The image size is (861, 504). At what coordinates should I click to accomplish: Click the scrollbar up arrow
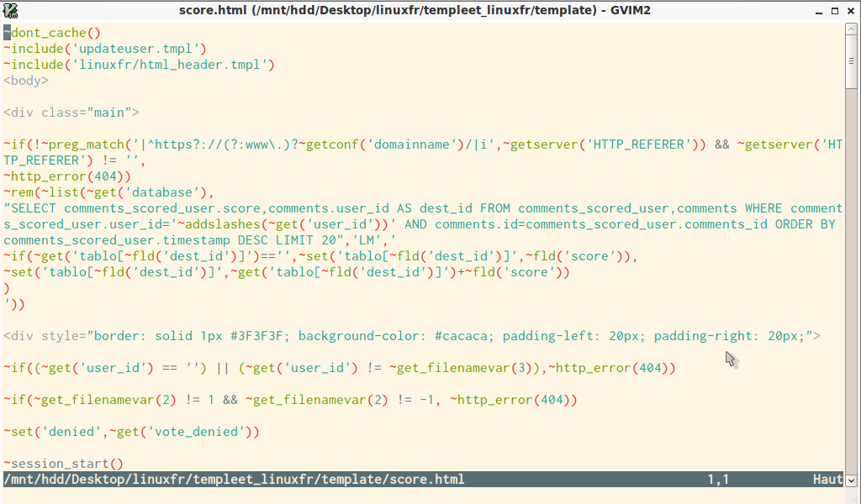click(853, 30)
